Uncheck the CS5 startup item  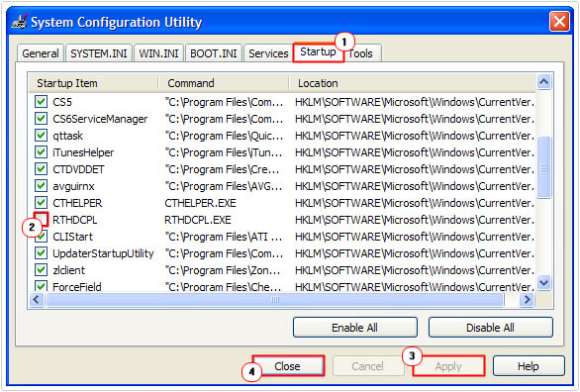pyautogui.click(x=41, y=102)
